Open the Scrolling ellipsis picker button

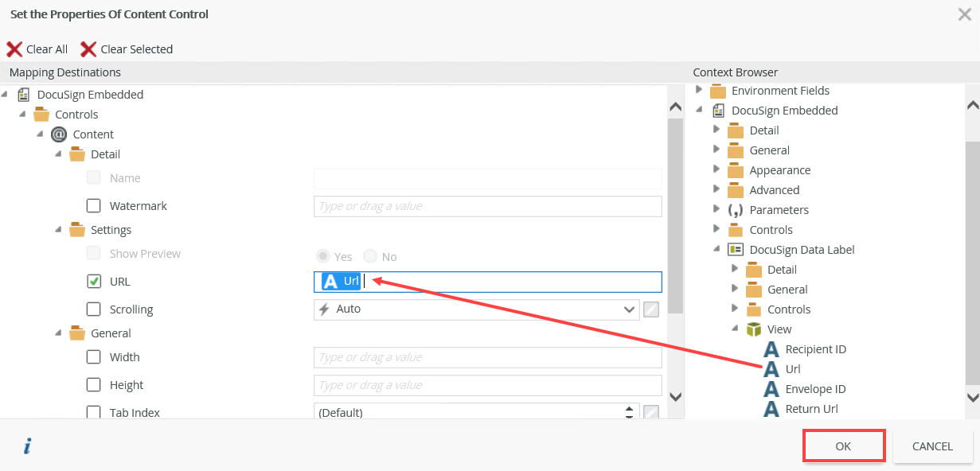tap(651, 309)
